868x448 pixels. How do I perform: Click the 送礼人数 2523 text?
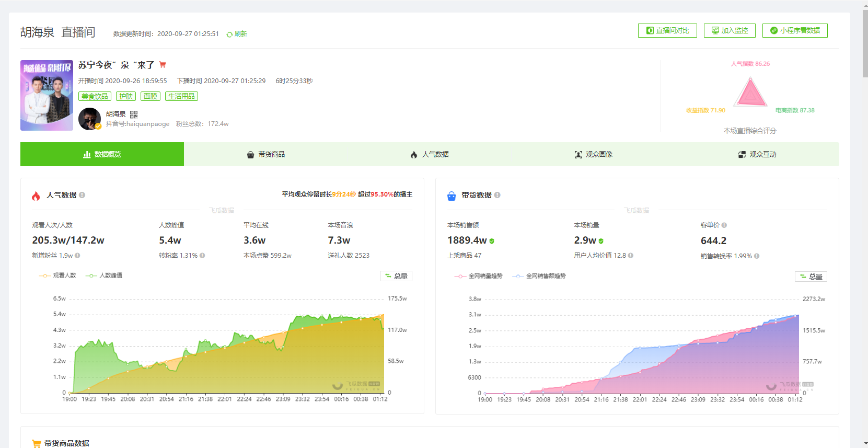pos(349,256)
